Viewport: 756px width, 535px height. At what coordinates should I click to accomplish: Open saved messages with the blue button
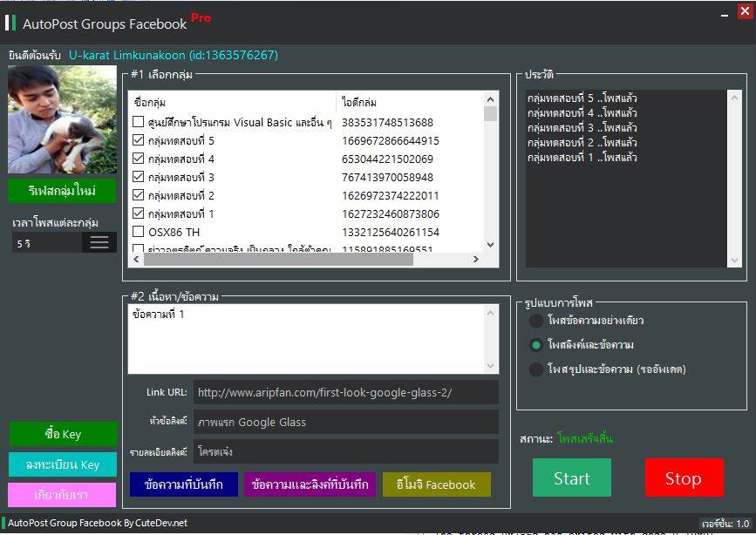184,484
